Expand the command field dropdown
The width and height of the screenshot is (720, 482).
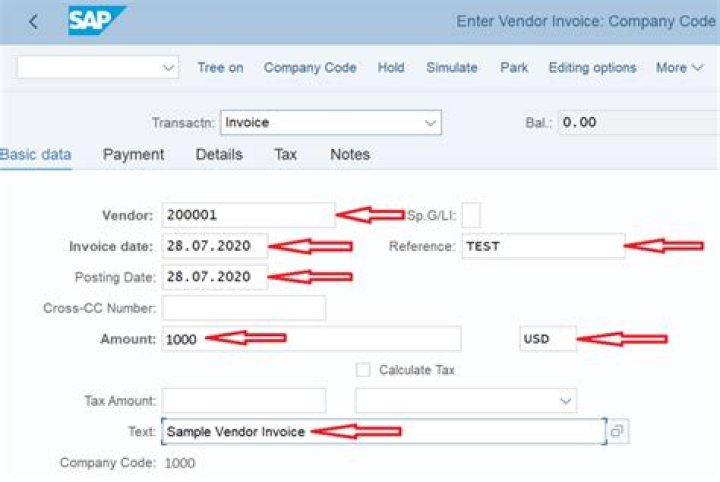[167, 68]
